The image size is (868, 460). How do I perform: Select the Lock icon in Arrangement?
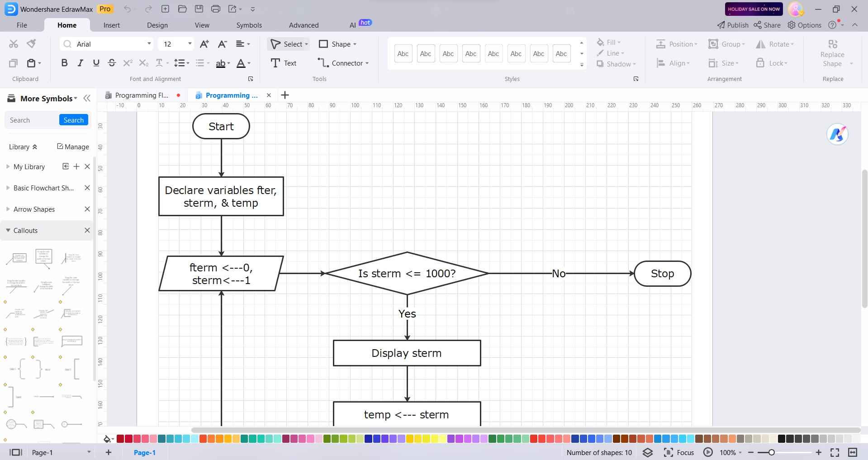760,63
